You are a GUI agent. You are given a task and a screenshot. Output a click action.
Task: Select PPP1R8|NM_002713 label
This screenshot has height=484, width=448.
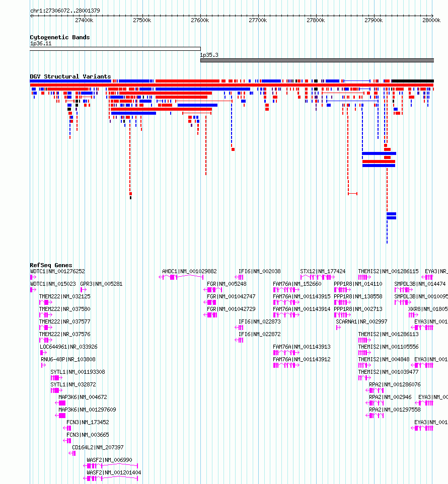point(358,309)
